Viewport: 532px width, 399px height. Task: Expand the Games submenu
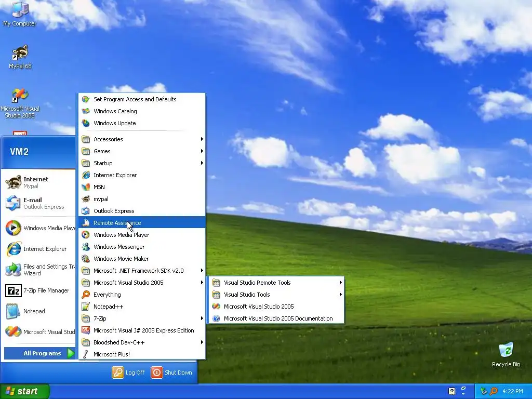coord(142,151)
